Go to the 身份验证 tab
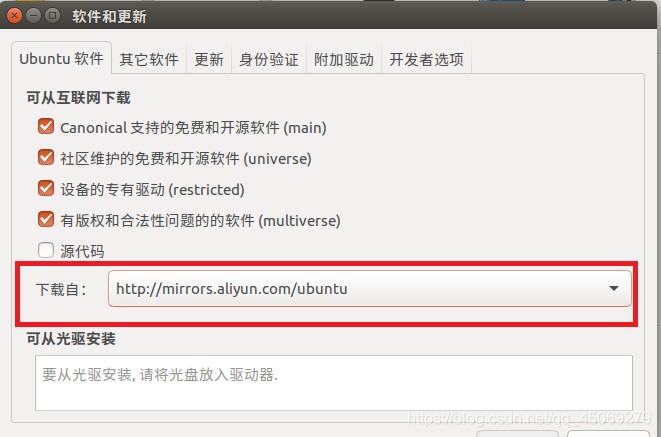 tap(269, 59)
